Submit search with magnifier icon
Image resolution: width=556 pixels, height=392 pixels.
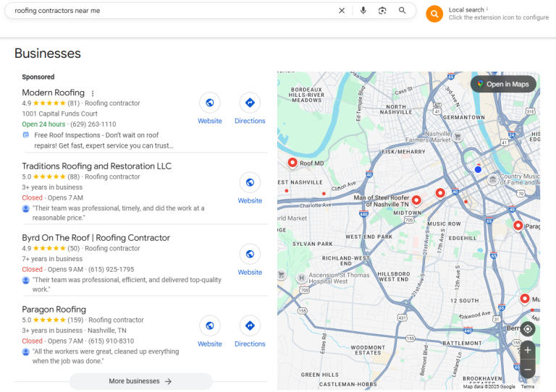coord(402,11)
